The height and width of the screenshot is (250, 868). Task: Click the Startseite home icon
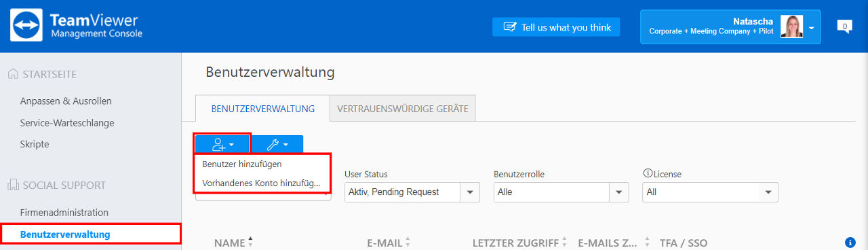[13, 74]
